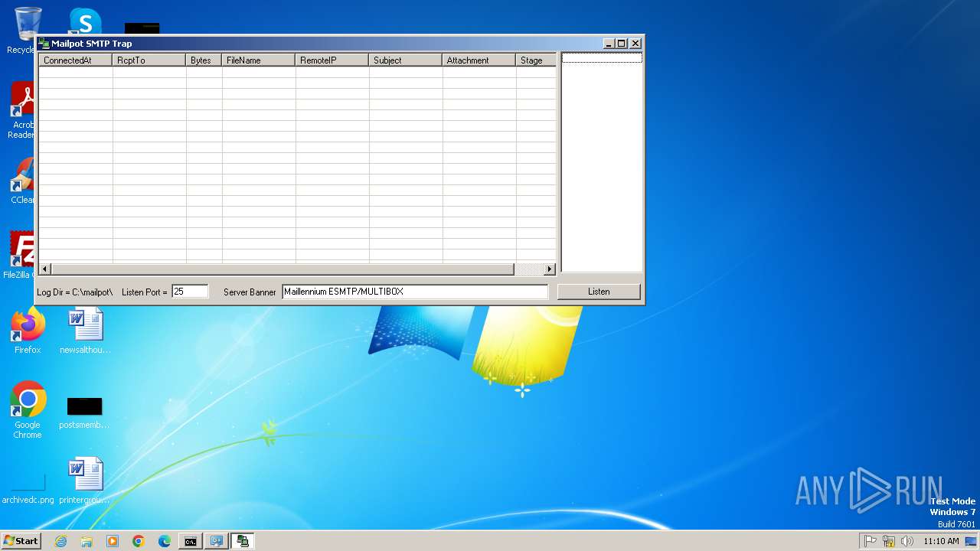Viewport: 980px width, 551px height.
Task: Sort by the Attachment column header
Action: tap(479, 60)
